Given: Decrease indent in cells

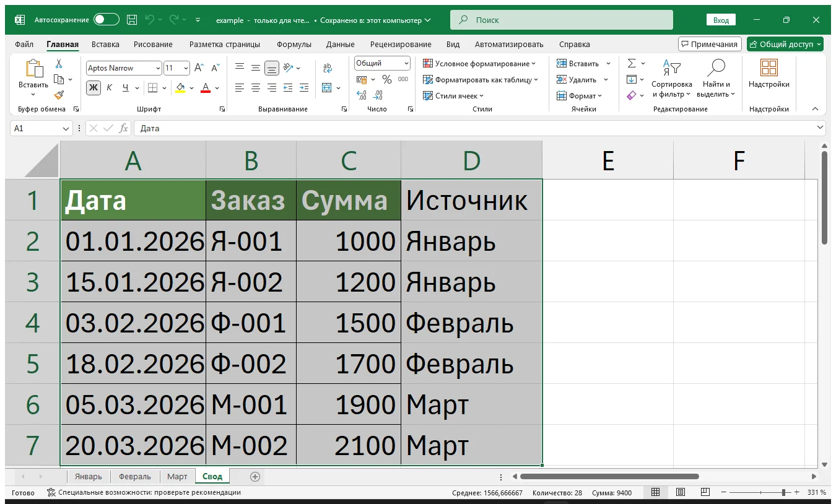Looking at the screenshot, I should tap(288, 88).
